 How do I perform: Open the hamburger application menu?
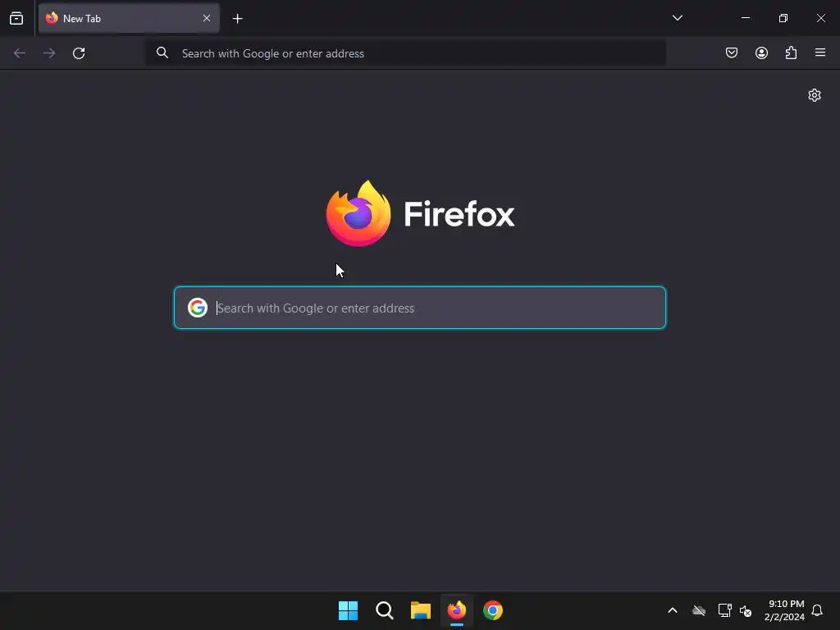click(820, 52)
